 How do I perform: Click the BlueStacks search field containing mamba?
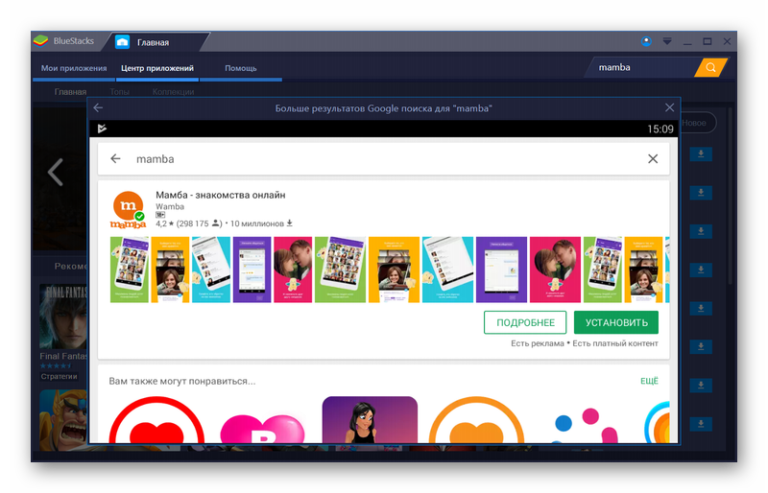[x=642, y=68]
